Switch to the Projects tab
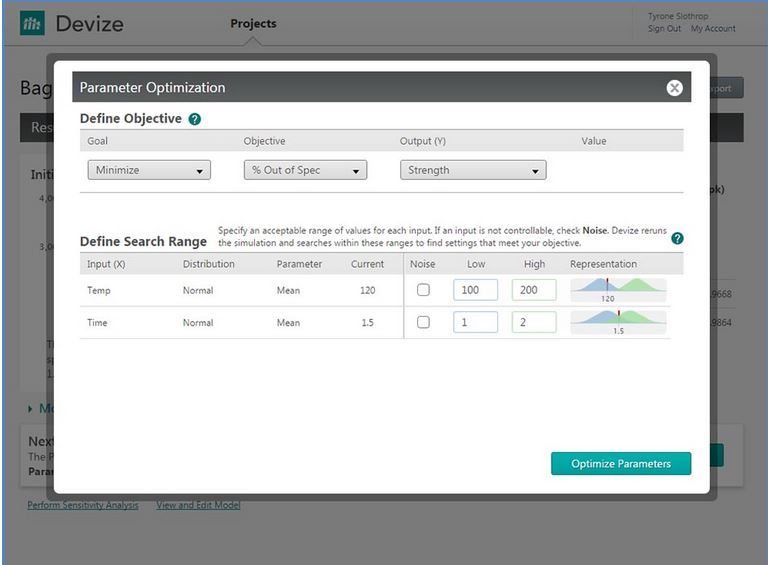 coord(253,23)
